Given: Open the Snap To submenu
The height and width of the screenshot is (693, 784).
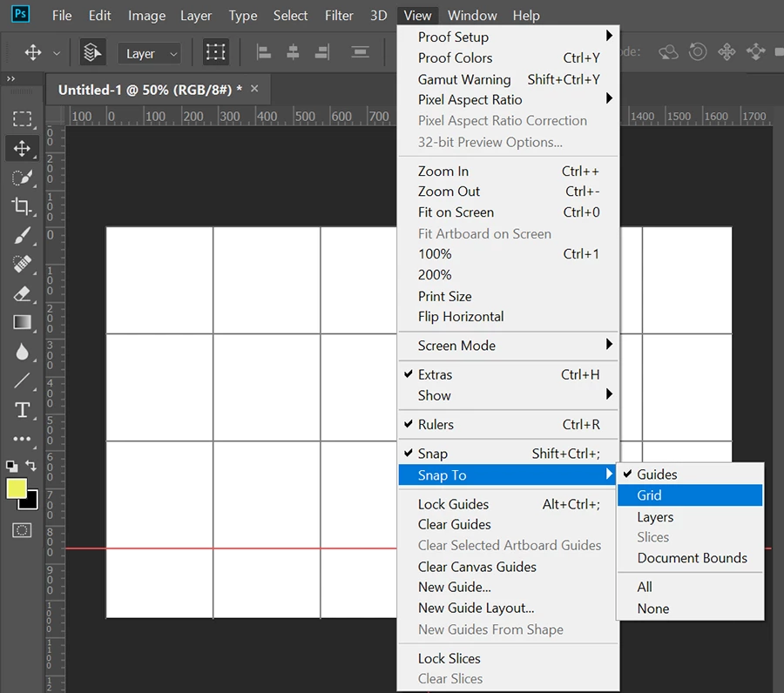Looking at the screenshot, I should click(508, 474).
